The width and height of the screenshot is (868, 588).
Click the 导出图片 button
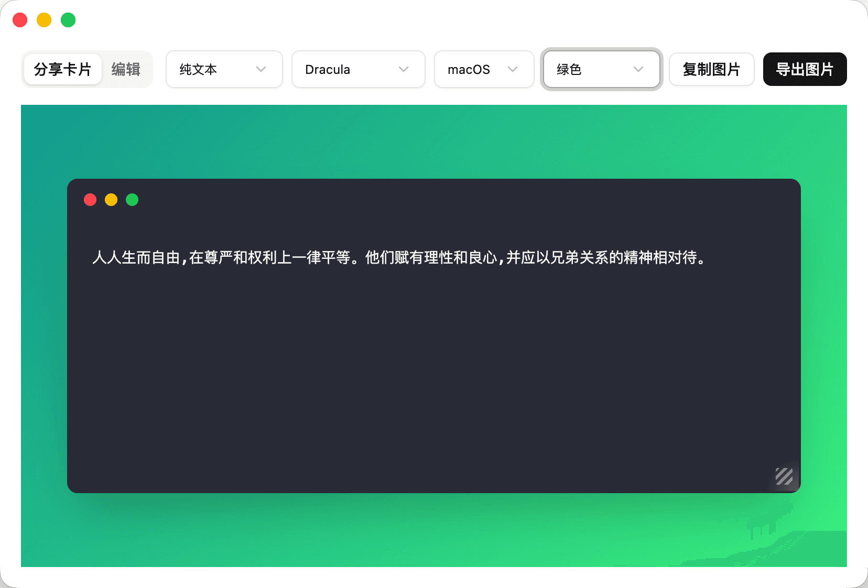[805, 69]
